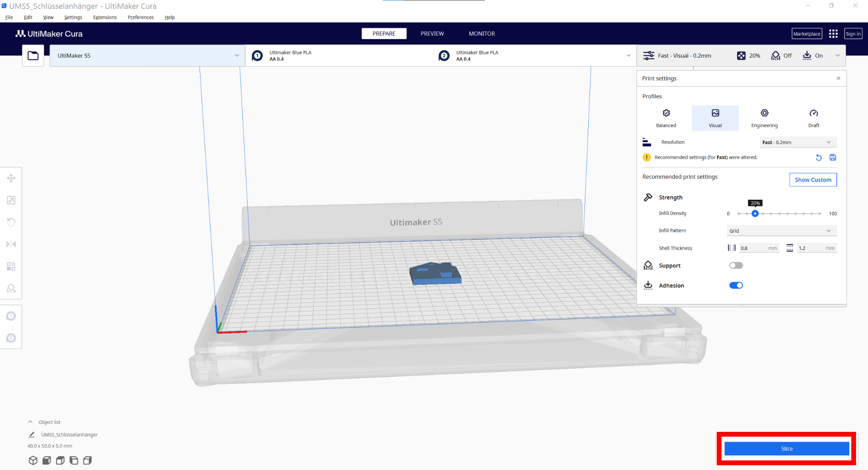The width and height of the screenshot is (868, 470).
Task: Select the Draft profile
Action: tap(813, 118)
